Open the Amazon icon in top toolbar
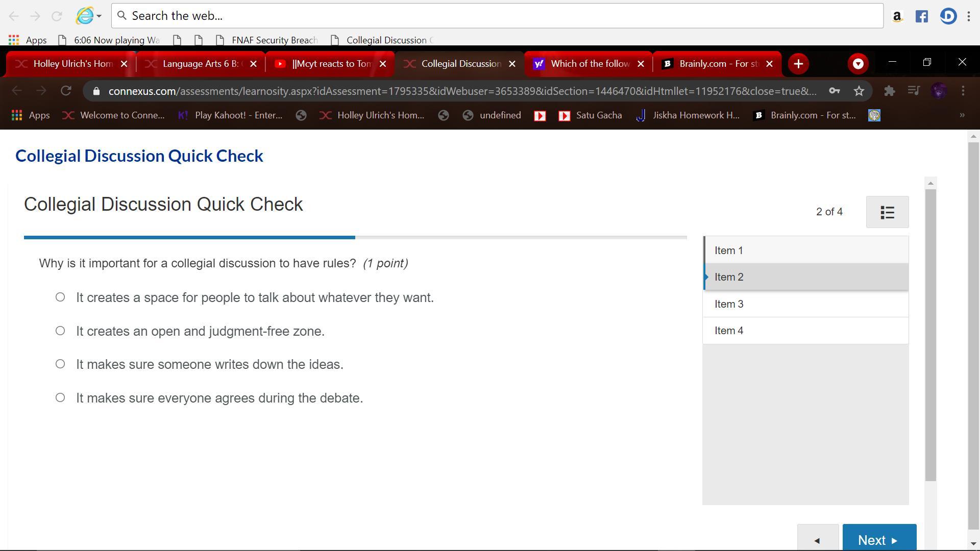 897,16
